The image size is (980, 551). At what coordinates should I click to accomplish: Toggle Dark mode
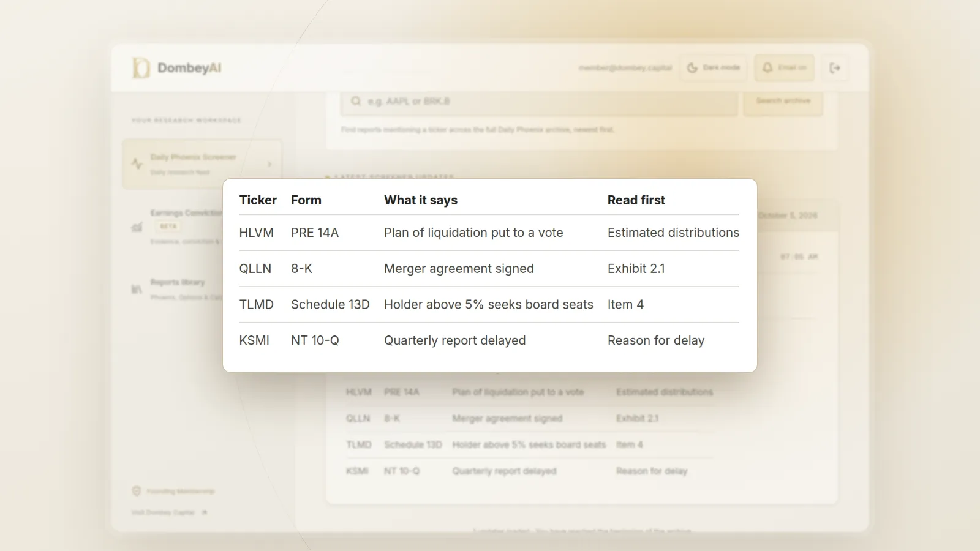pyautogui.click(x=714, y=68)
